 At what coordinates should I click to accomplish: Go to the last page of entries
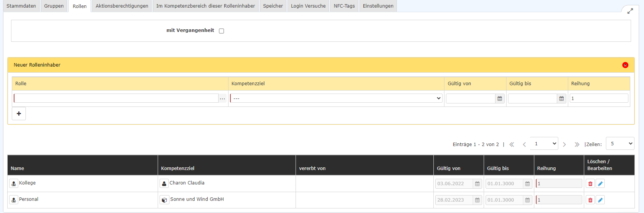click(577, 145)
